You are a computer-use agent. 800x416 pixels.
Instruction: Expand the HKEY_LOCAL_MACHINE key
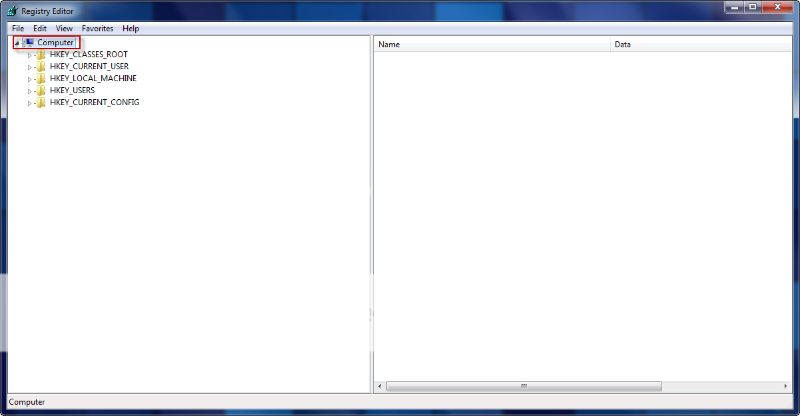pos(29,79)
